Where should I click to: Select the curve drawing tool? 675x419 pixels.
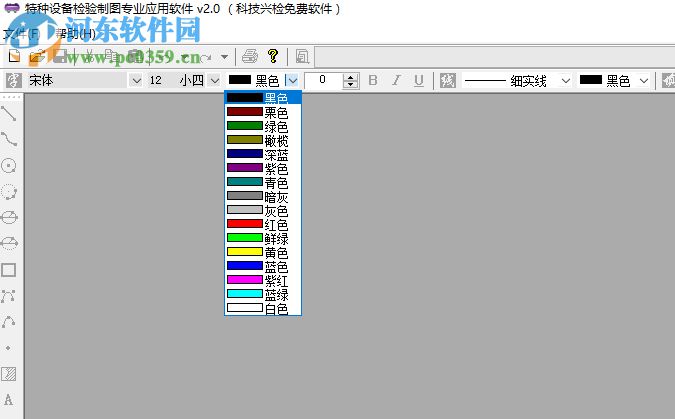9,140
